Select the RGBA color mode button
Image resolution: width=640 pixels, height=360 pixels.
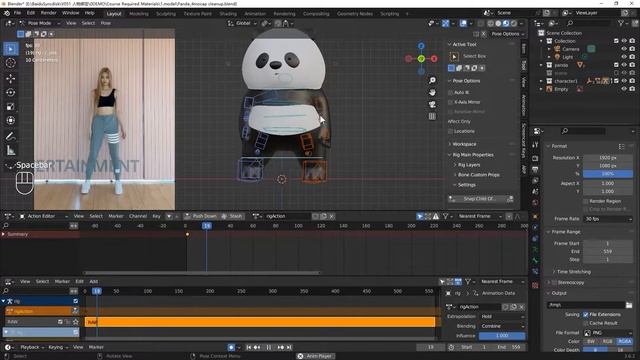624,341
